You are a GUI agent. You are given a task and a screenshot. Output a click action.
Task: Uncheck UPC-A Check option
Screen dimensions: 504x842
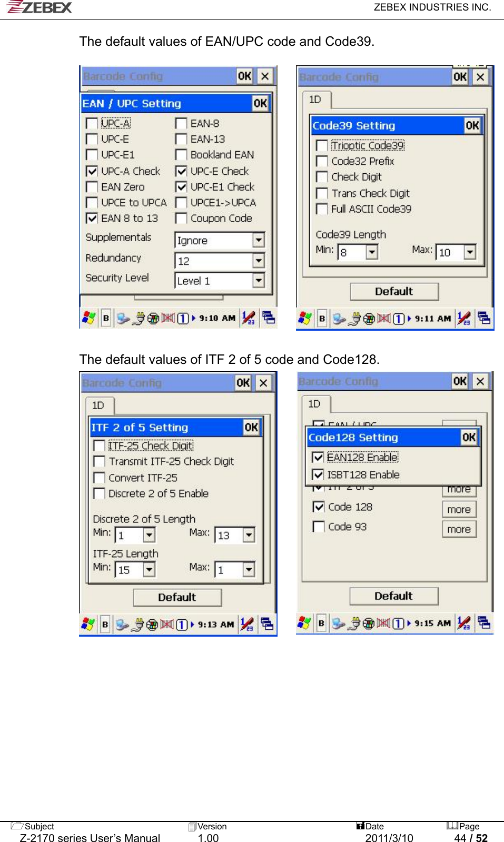click(92, 171)
